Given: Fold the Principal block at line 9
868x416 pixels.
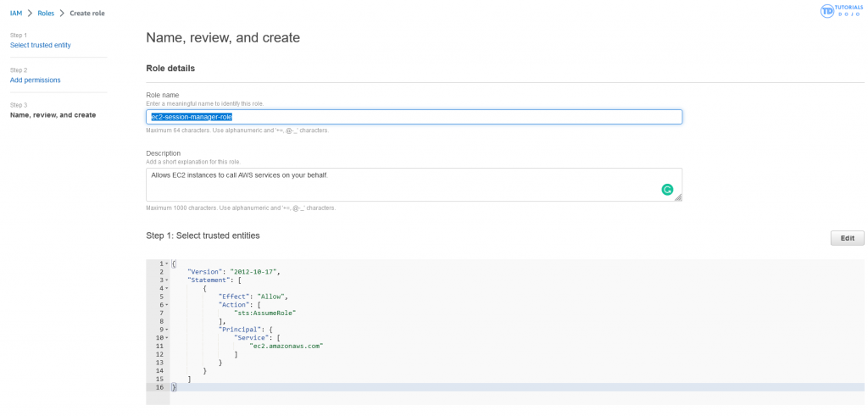Looking at the screenshot, I should [167, 330].
